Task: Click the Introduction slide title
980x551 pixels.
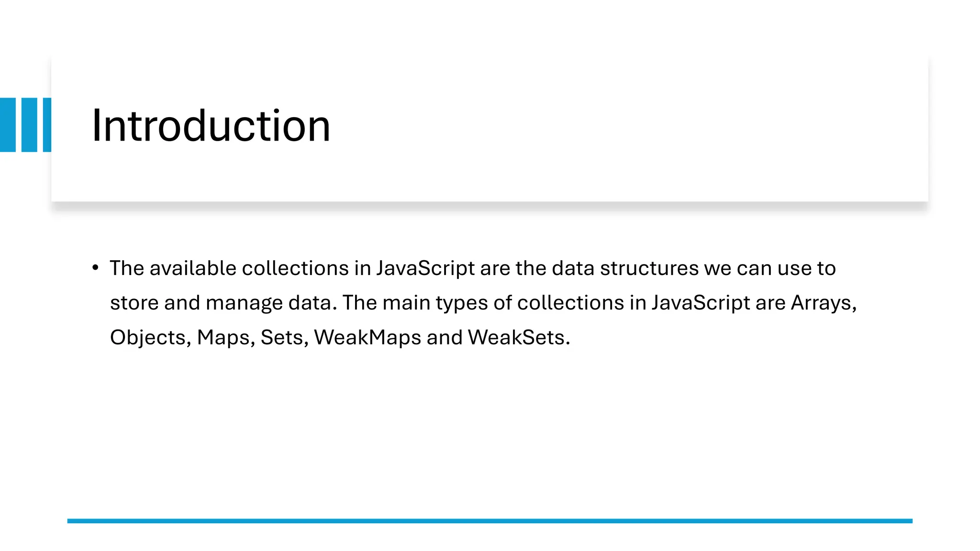Action: click(x=211, y=126)
